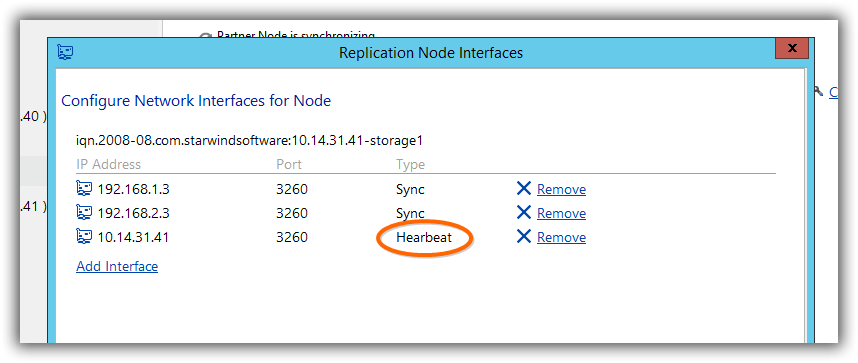Click the Type column header
The image size is (858, 363).
410,165
